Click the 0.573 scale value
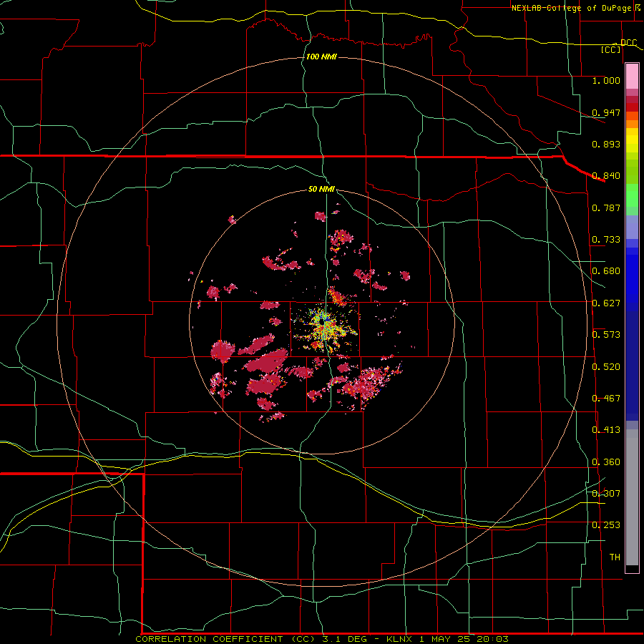Screen dimensions: 644x644 click(606, 335)
